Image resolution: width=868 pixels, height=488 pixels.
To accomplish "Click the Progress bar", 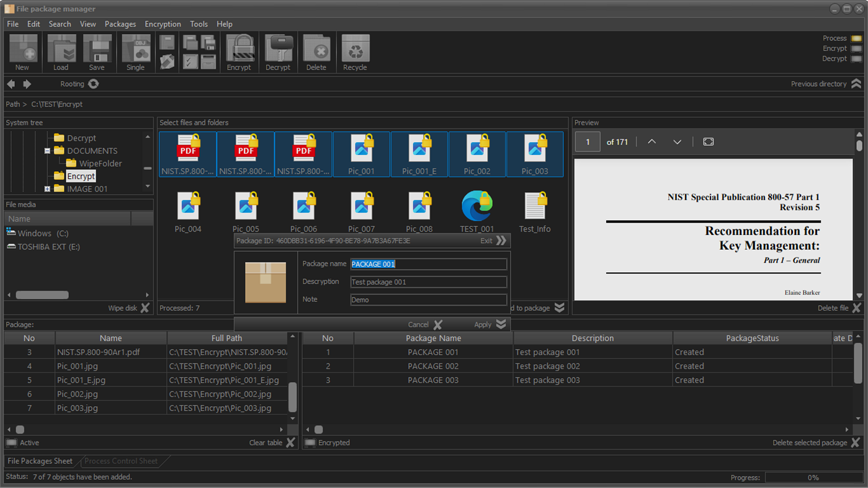I will [813, 477].
